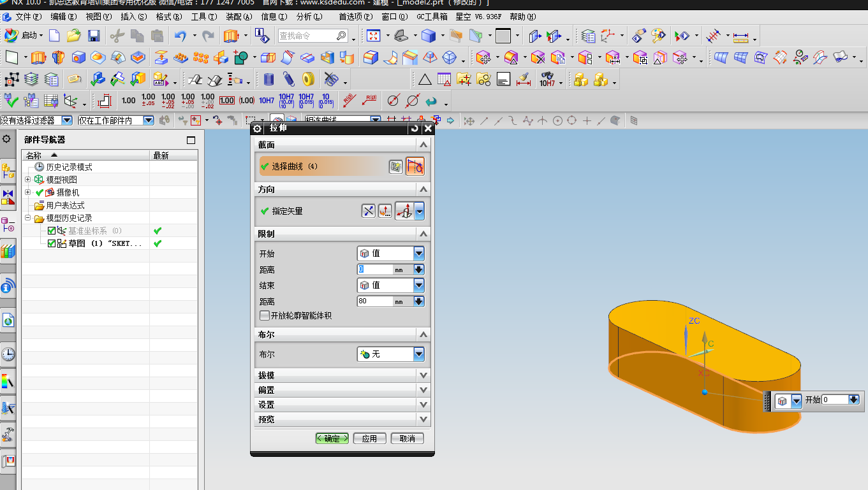Screen dimensions: 868x490
Task: Toggle the 基准坐标系 checkbox in history tree
Action: click(x=52, y=231)
